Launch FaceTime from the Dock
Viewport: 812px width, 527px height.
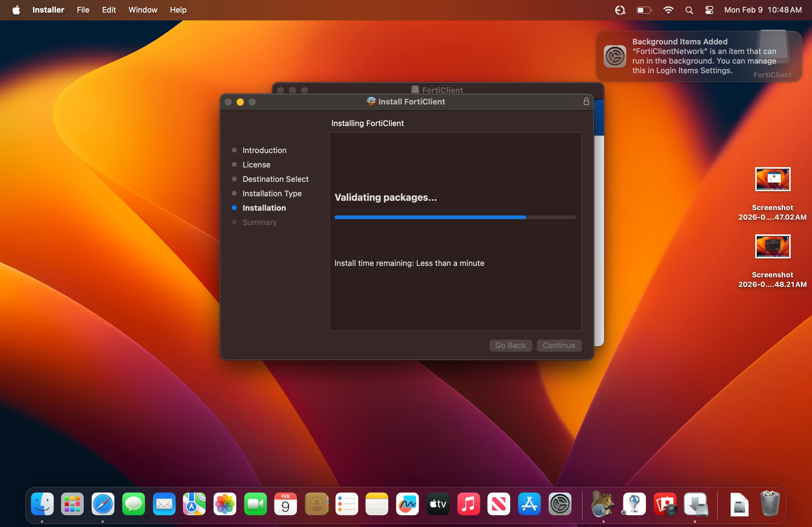pos(256,504)
